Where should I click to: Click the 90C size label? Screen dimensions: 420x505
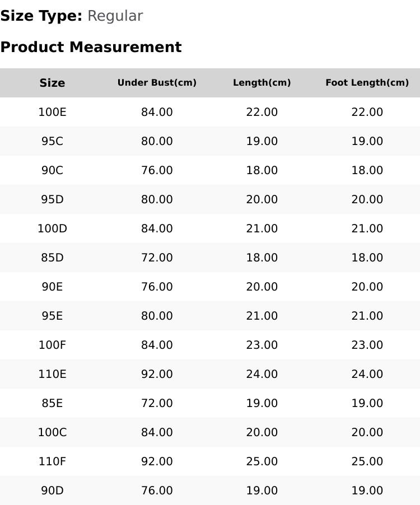point(52,170)
